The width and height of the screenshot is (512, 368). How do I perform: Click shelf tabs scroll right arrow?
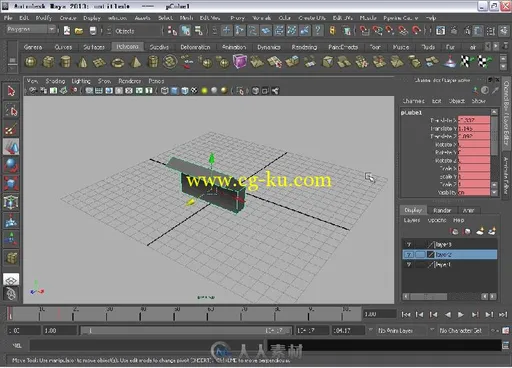click(496, 46)
